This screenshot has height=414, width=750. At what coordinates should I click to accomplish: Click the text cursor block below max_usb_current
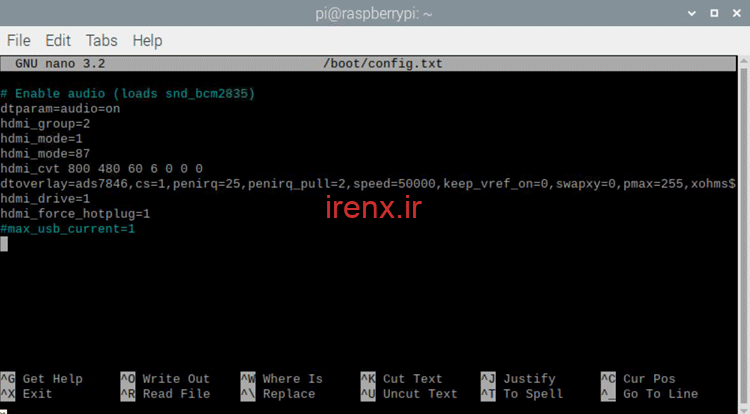point(4,244)
